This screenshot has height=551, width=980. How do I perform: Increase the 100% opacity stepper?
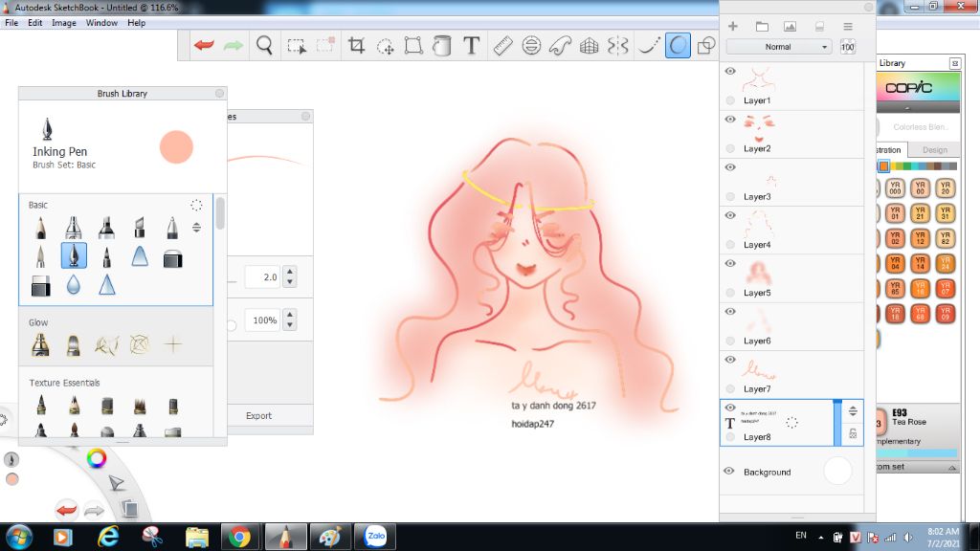pos(289,315)
